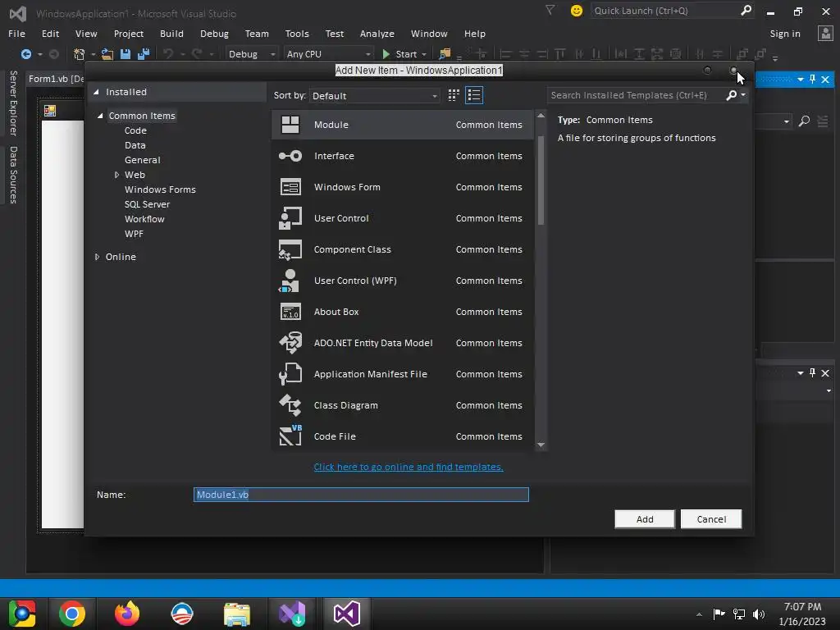Image resolution: width=840 pixels, height=630 pixels.
Task: Select the User Control (WPF) template icon
Action: pyautogui.click(x=290, y=281)
